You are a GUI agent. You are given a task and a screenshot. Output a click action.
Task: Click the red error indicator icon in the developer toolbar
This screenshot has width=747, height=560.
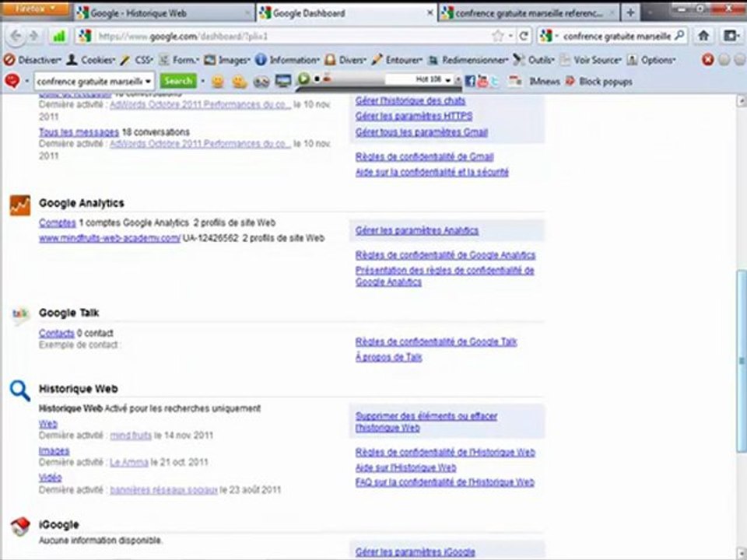(x=708, y=60)
